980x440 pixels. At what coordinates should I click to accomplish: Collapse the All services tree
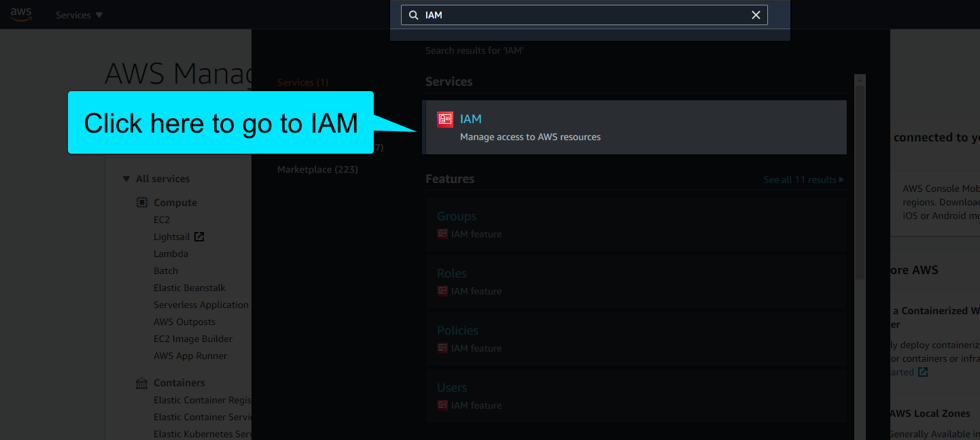[126, 178]
